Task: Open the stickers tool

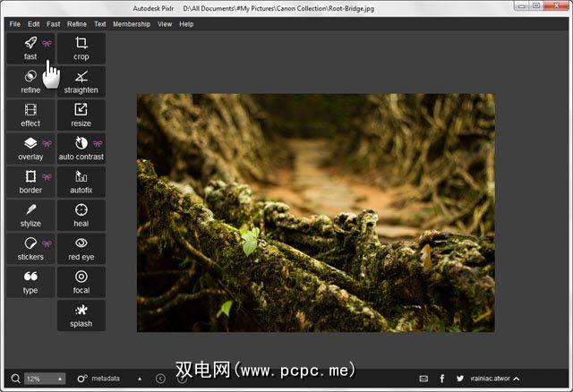Action: click(30, 248)
